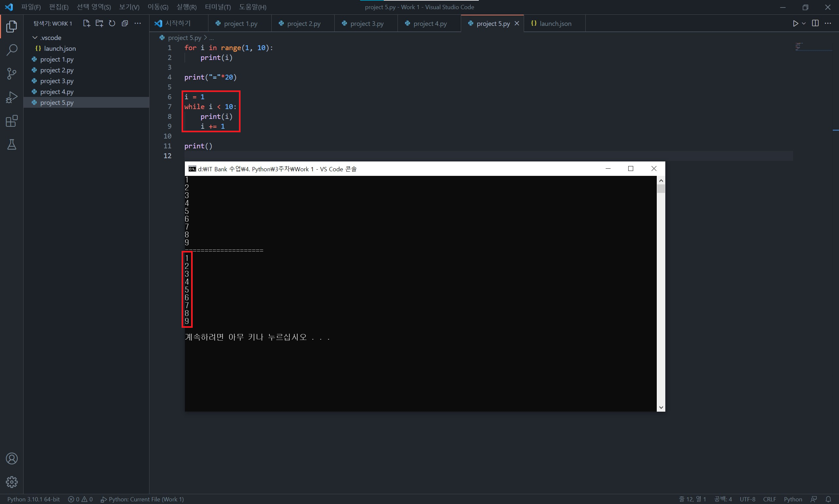Viewport: 839px width, 504px height.
Task: Click the UTF-8 encoding status button
Action: coord(747,499)
